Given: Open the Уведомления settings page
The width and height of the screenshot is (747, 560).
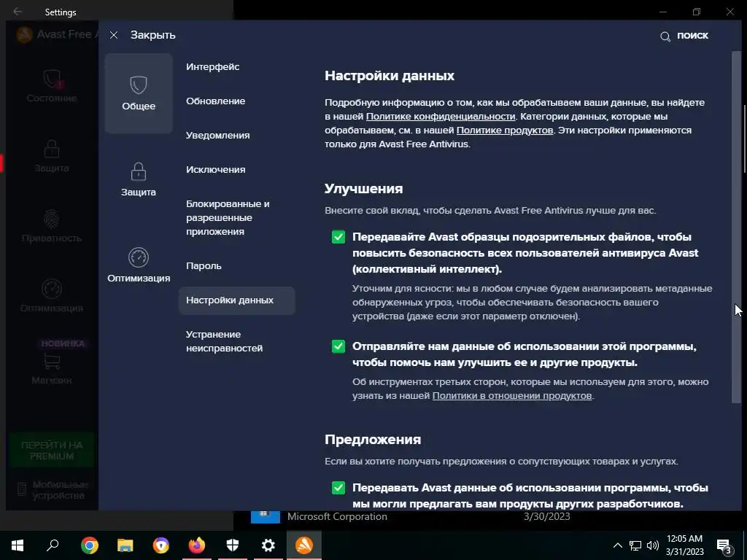Looking at the screenshot, I should 217,135.
